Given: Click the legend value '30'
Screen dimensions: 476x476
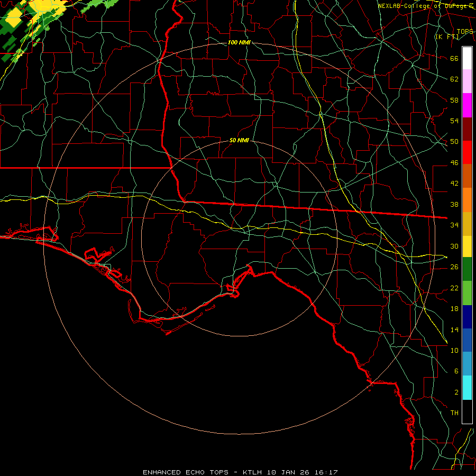Looking at the screenshot, I should click(x=454, y=246).
